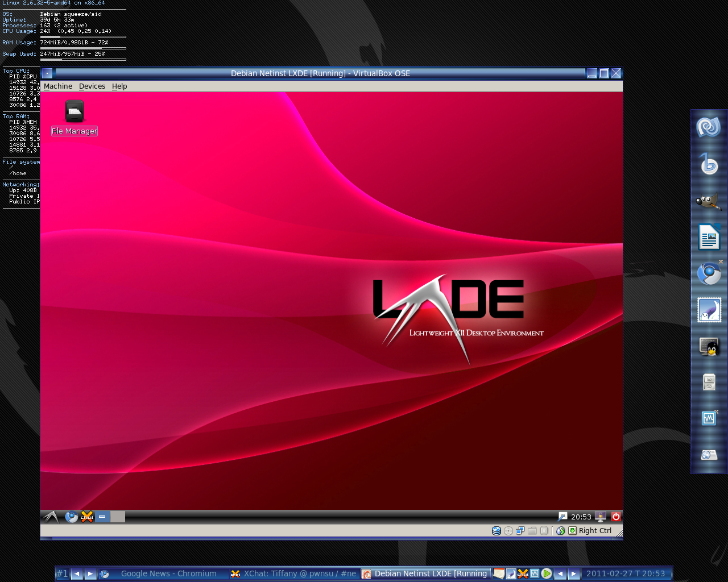This screenshot has height=582, width=728.
Task: Click left arrow button before the date
Action: tap(560, 573)
